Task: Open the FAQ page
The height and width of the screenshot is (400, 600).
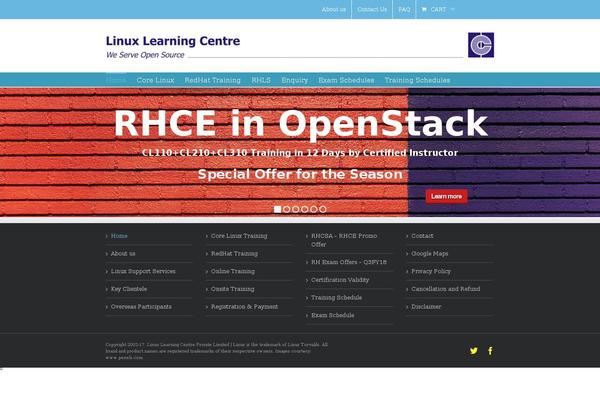Action: 404,9
